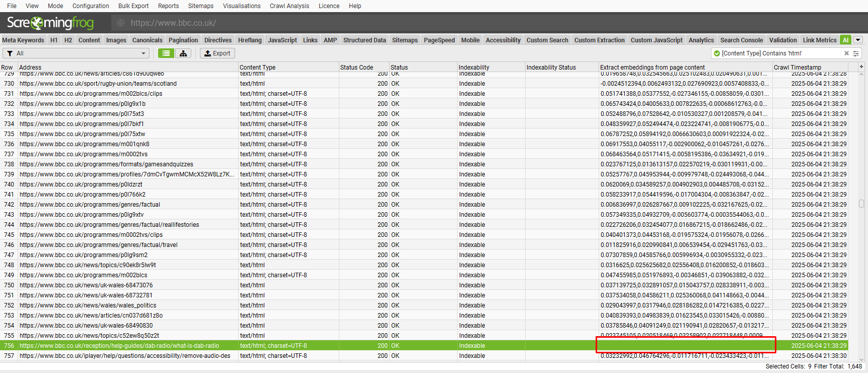Switch to the Link Metrics tab
The height and width of the screenshot is (373, 868).
pyautogui.click(x=820, y=40)
